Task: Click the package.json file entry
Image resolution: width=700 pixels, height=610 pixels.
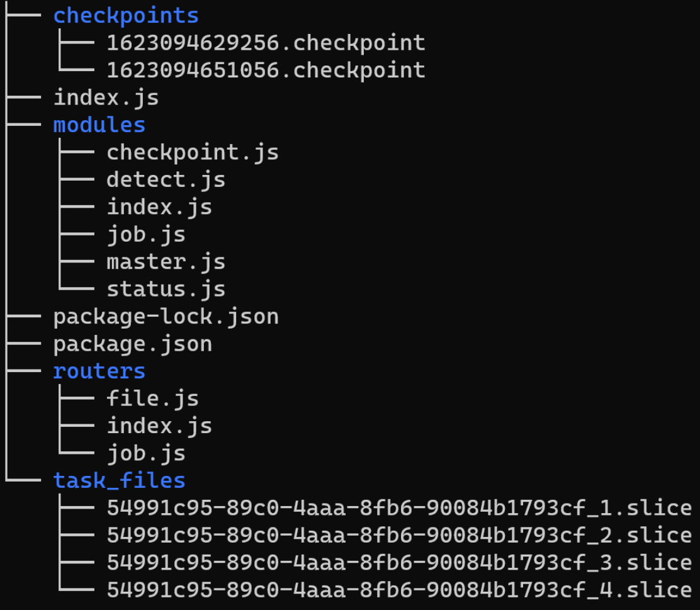Action: [x=133, y=344]
